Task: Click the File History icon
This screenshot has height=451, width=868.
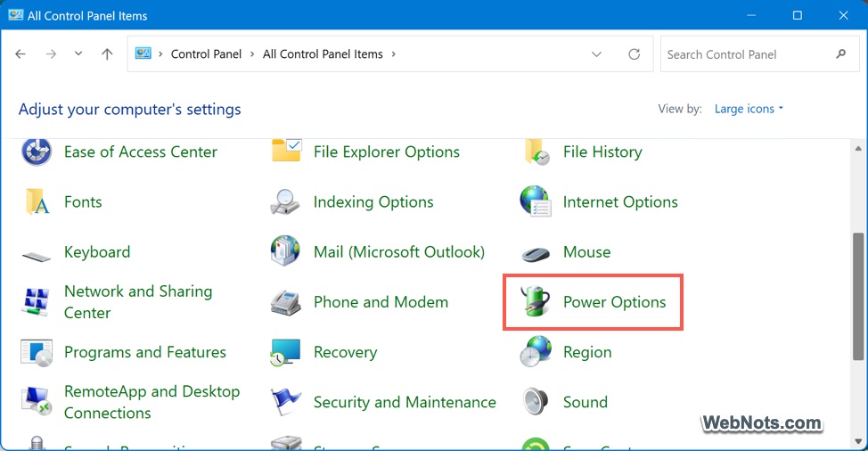Action: click(536, 152)
